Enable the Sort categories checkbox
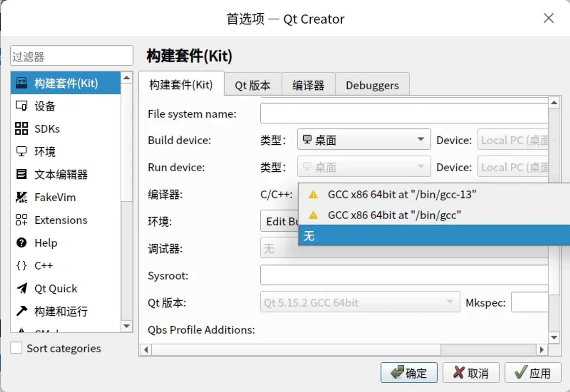 click(x=17, y=348)
